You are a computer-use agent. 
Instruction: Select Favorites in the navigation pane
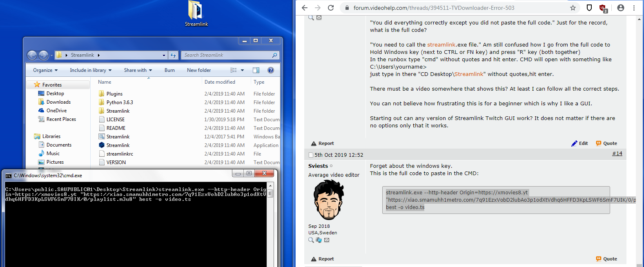(x=52, y=85)
